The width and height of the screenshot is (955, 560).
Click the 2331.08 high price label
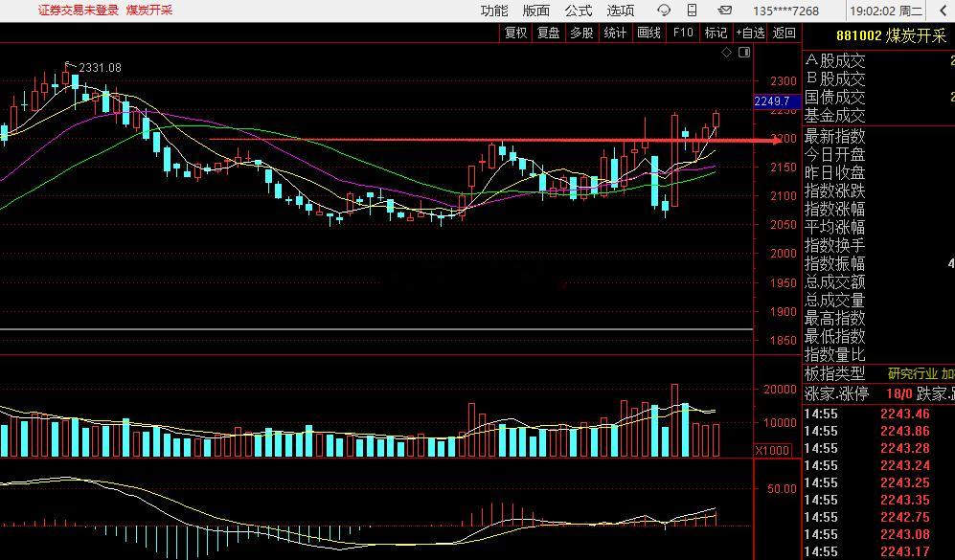point(100,68)
